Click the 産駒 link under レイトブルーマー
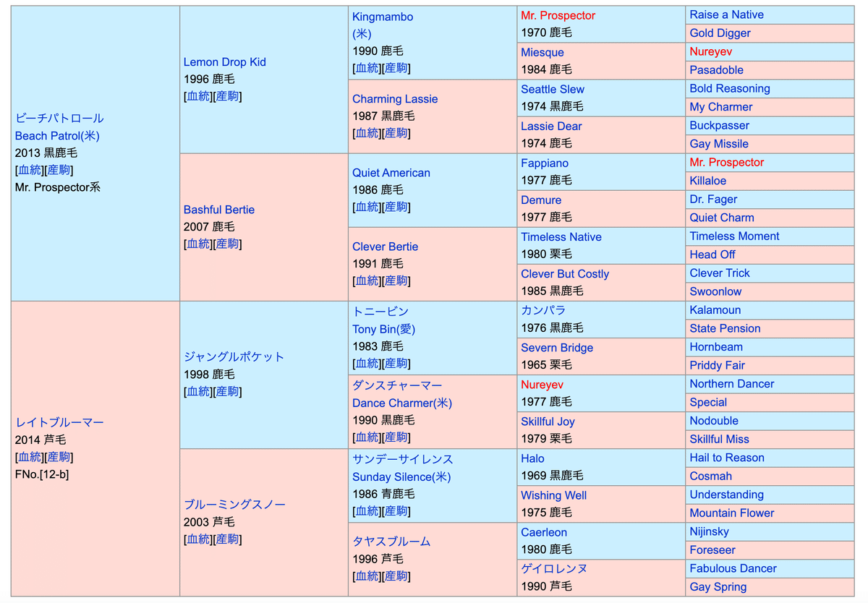 pyautogui.click(x=58, y=458)
